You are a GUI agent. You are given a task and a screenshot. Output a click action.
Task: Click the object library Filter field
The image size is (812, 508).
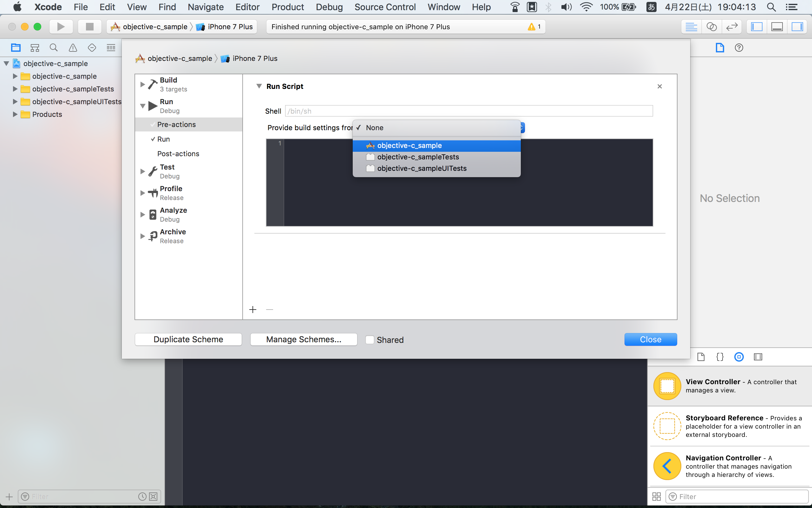pyautogui.click(x=737, y=497)
